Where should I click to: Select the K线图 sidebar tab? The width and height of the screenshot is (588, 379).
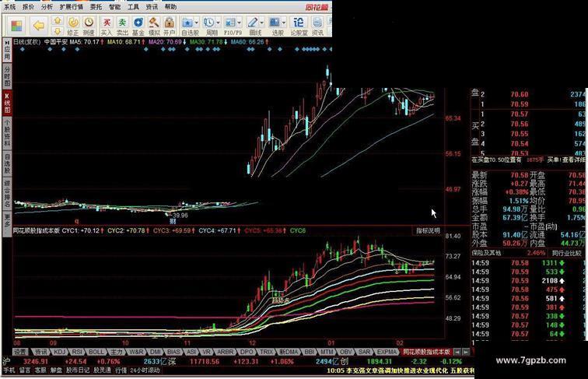7,103
